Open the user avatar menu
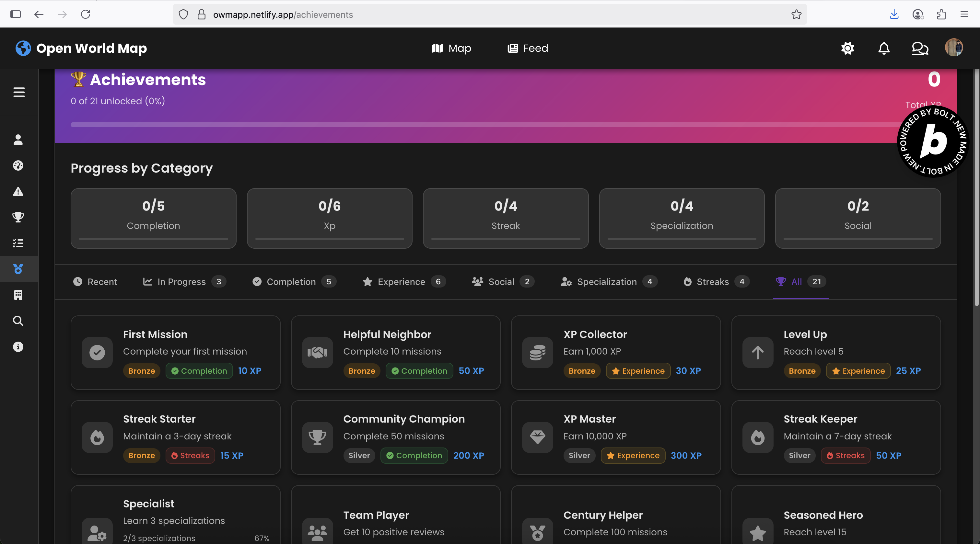This screenshot has width=980, height=544. (x=954, y=48)
